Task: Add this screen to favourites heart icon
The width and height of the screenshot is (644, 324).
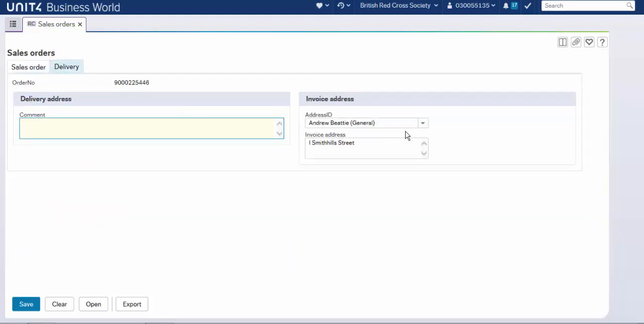Action: coord(589,42)
